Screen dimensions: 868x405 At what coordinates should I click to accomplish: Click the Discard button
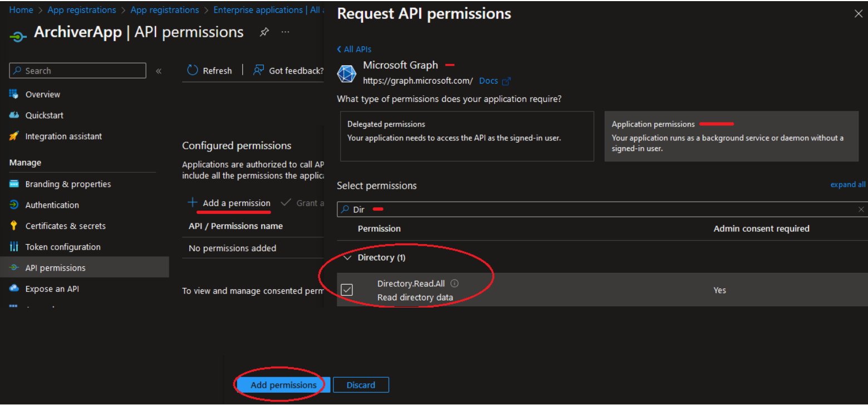click(x=361, y=385)
